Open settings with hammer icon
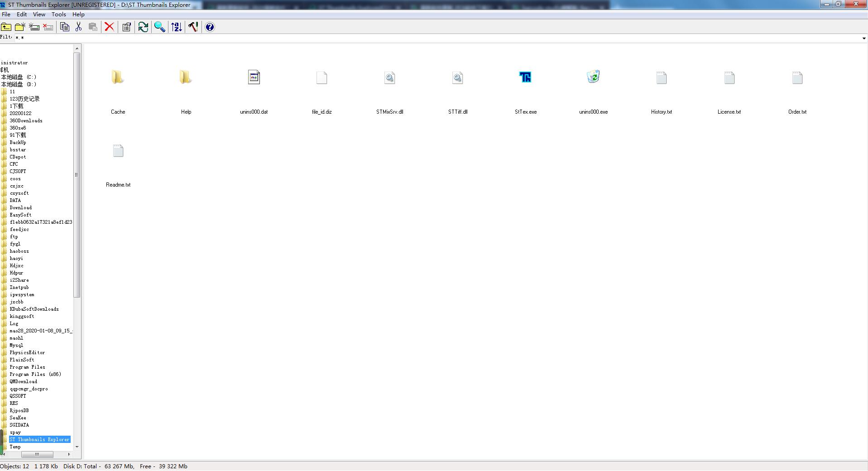 pyautogui.click(x=193, y=27)
